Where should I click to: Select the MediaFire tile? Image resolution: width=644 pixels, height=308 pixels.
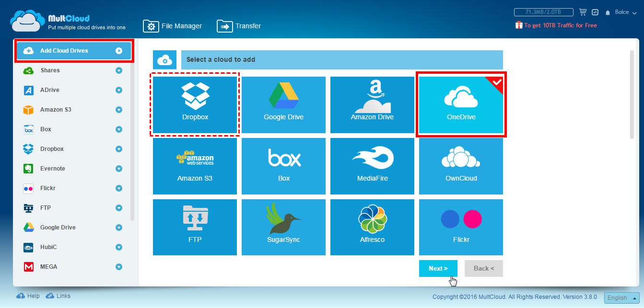click(x=372, y=166)
